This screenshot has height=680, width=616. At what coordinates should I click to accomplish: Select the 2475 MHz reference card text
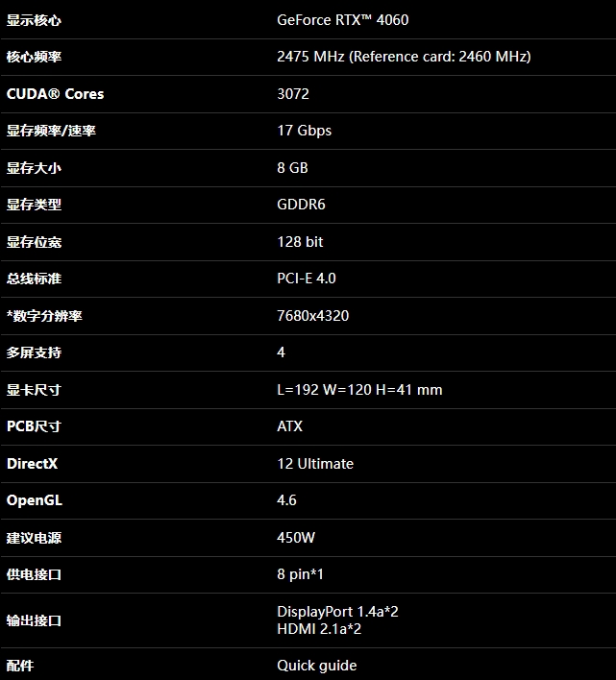[x=404, y=57]
